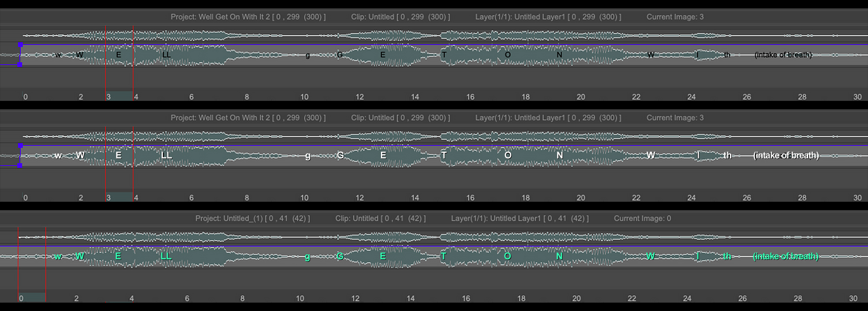Viewport: 868px width, 311px height.
Task: Click frame 24 on the top timeline ruler
Action: point(691,97)
